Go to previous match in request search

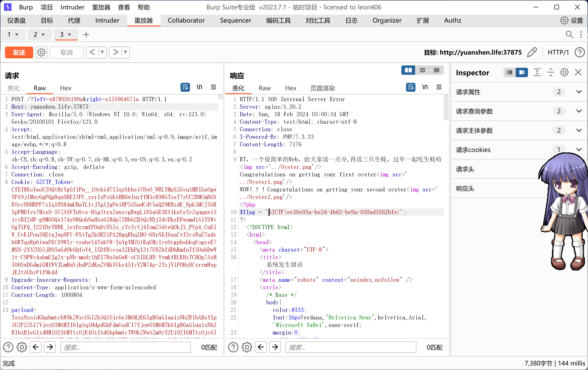tap(36, 347)
